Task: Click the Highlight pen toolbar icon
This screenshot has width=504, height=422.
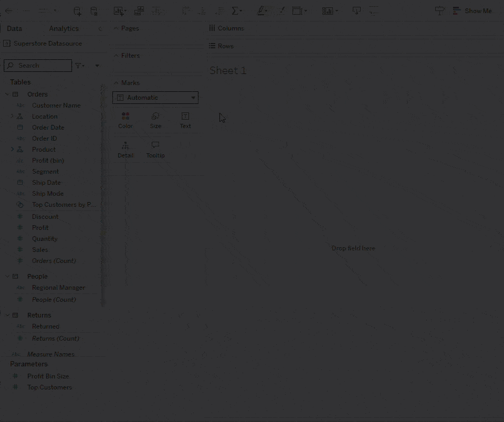Action: pos(261,11)
